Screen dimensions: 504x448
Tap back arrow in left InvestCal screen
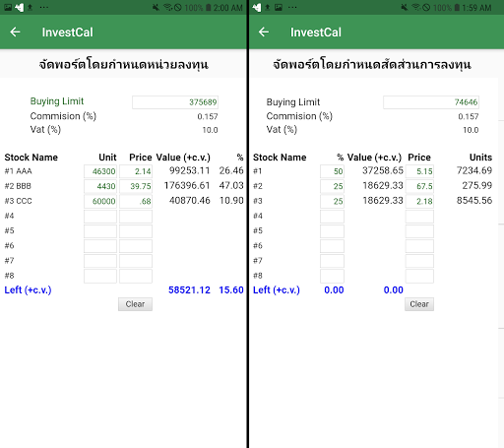pyautogui.click(x=15, y=32)
